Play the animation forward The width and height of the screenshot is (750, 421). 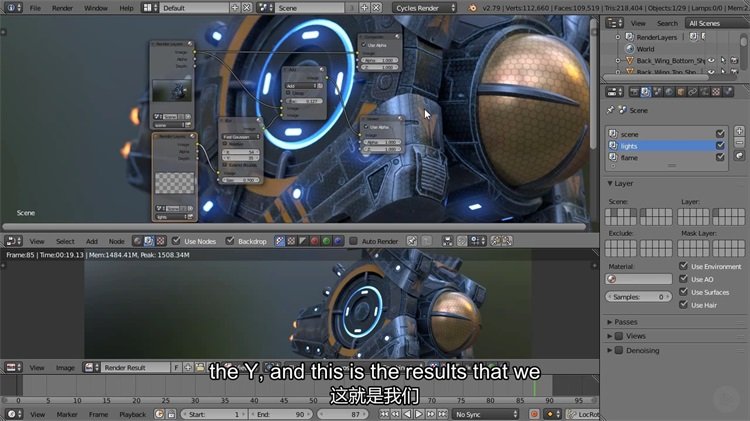[x=419, y=414]
